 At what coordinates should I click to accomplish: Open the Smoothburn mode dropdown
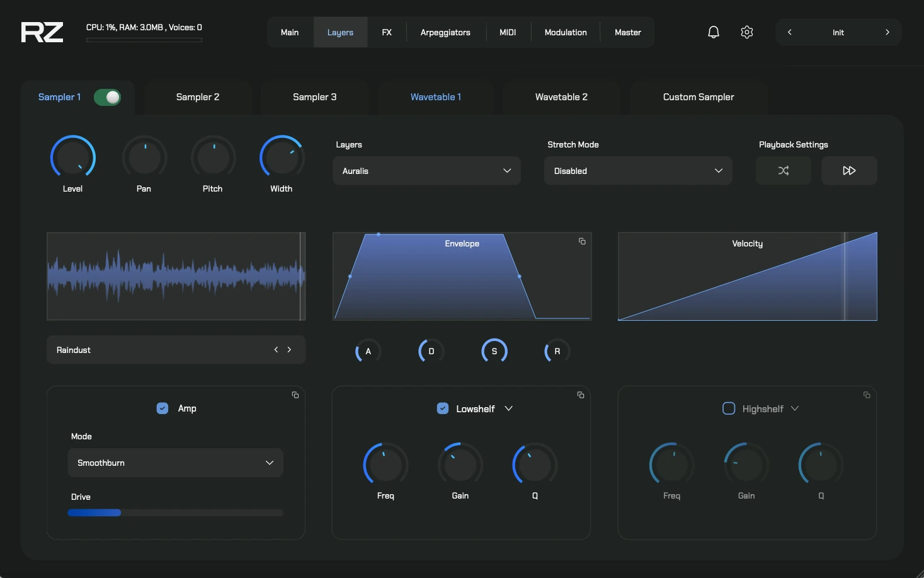click(x=175, y=463)
